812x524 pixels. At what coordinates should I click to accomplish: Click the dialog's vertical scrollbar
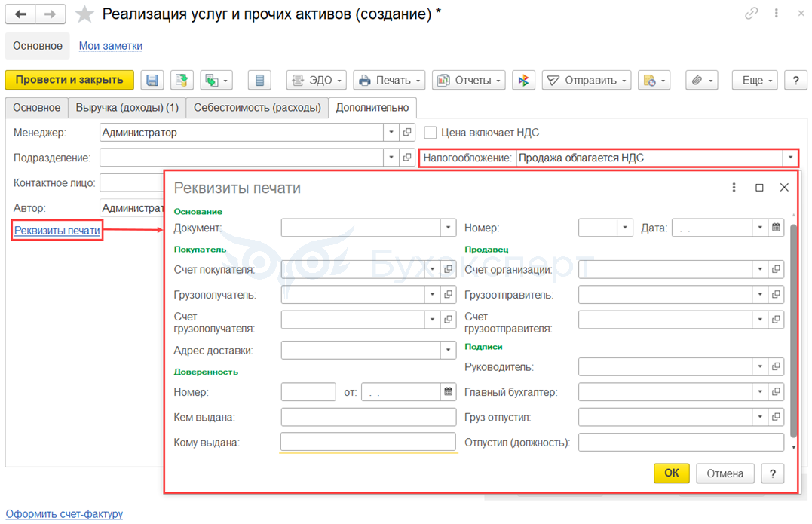pos(793,332)
